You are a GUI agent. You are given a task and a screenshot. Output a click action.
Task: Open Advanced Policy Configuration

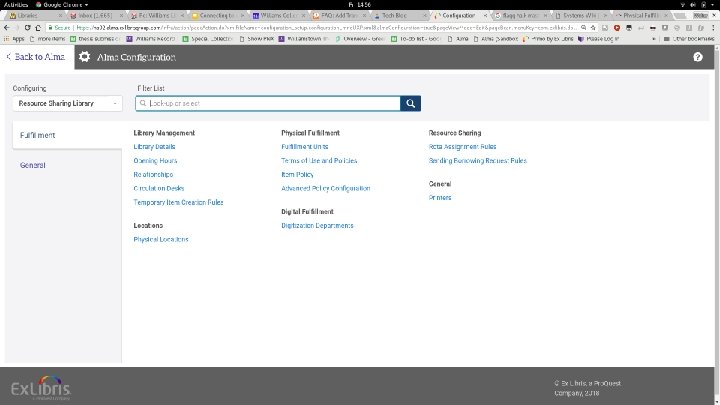pos(326,188)
